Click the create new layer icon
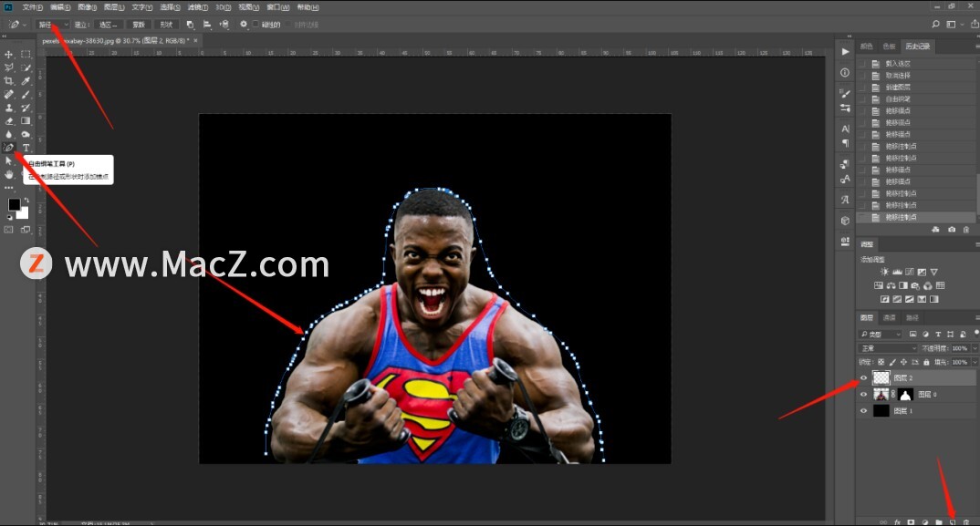980x526 pixels. (953, 522)
